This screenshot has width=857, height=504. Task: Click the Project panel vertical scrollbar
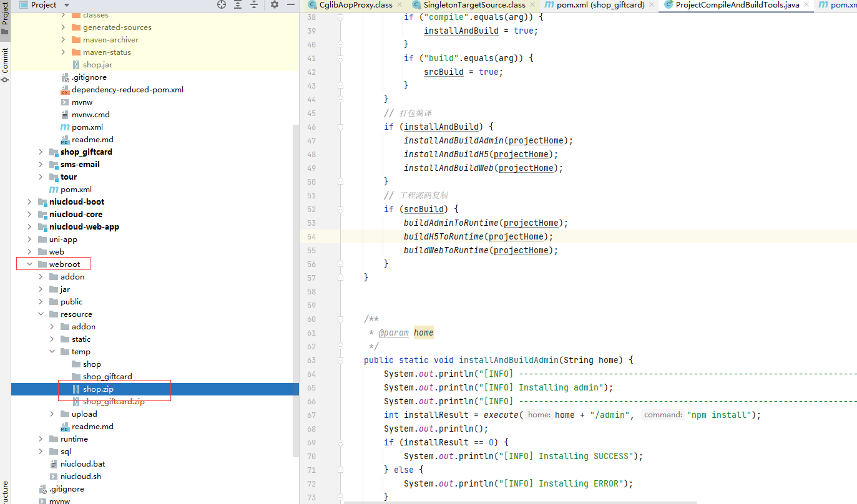pos(296,281)
